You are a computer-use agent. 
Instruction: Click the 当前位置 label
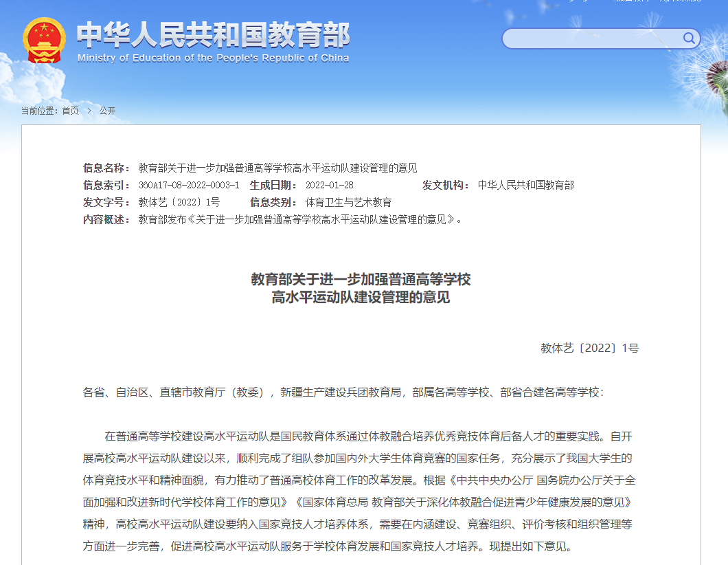[x=38, y=110]
